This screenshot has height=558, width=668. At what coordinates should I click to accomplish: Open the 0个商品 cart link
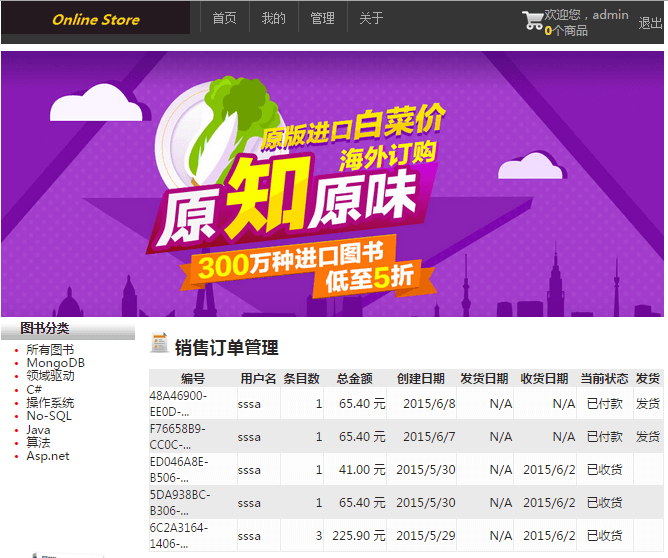coord(566,30)
